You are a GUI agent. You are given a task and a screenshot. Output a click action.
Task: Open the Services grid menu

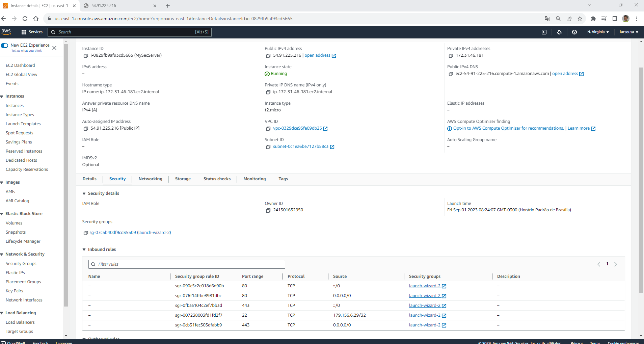(x=32, y=32)
